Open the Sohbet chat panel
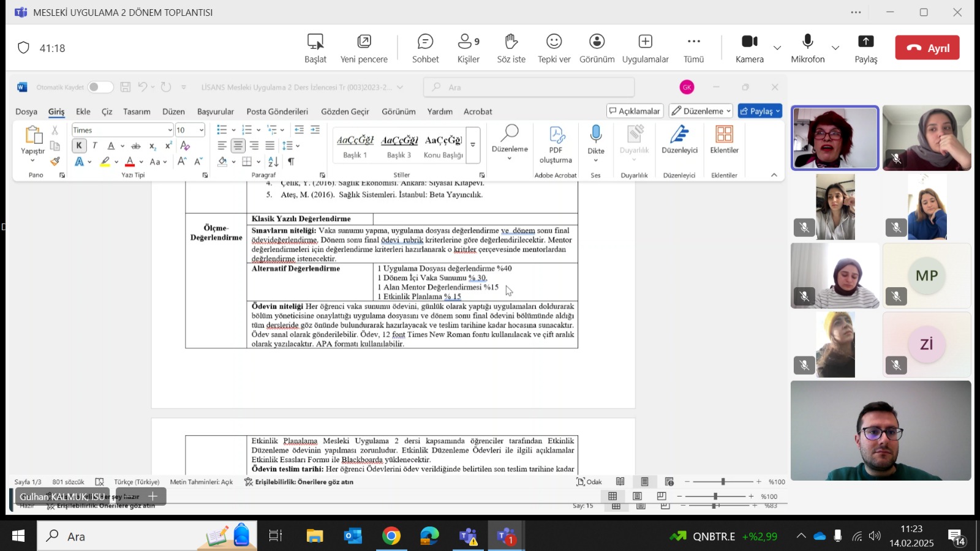 point(425,48)
